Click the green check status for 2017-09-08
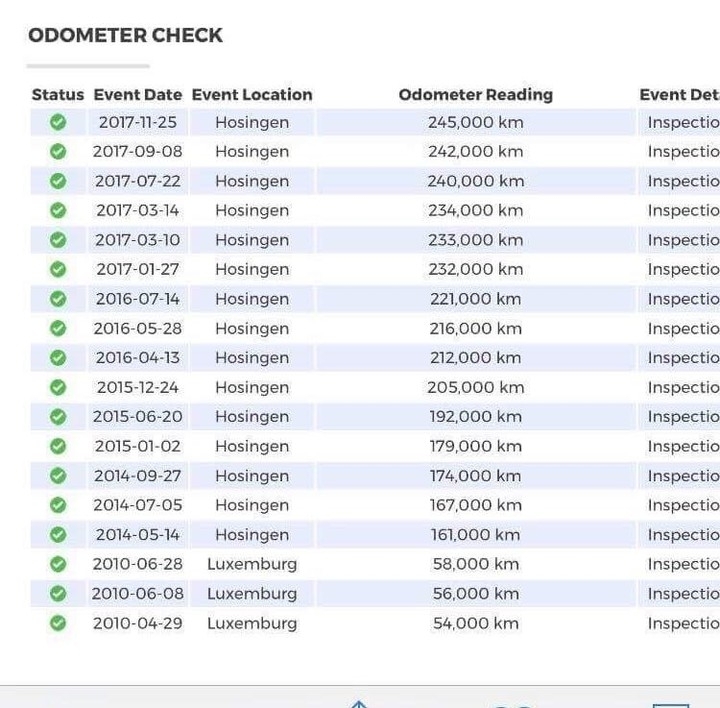Image resolution: width=720 pixels, height=708 pixels. [x=58, y=152]
